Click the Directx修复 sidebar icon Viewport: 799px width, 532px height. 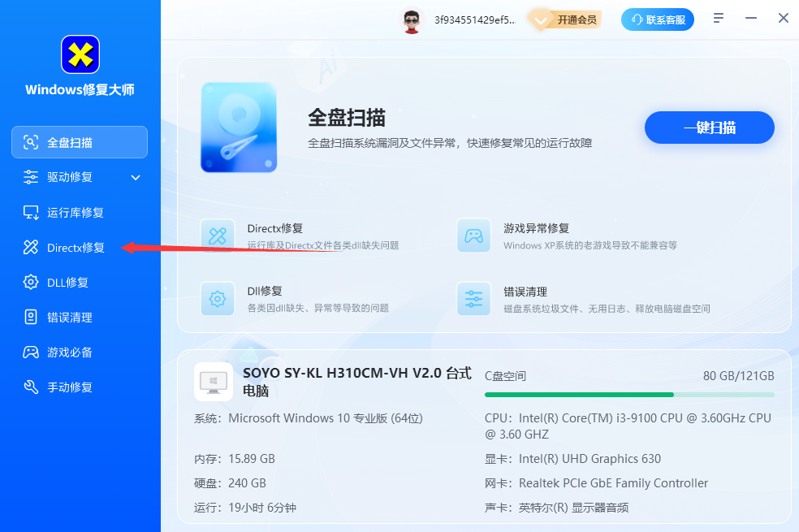click(x=31, y=247)
